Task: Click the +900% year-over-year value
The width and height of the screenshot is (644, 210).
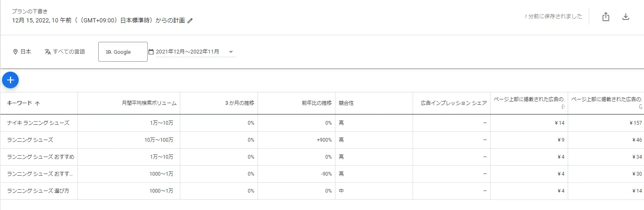Action: [x=324, y=140]
